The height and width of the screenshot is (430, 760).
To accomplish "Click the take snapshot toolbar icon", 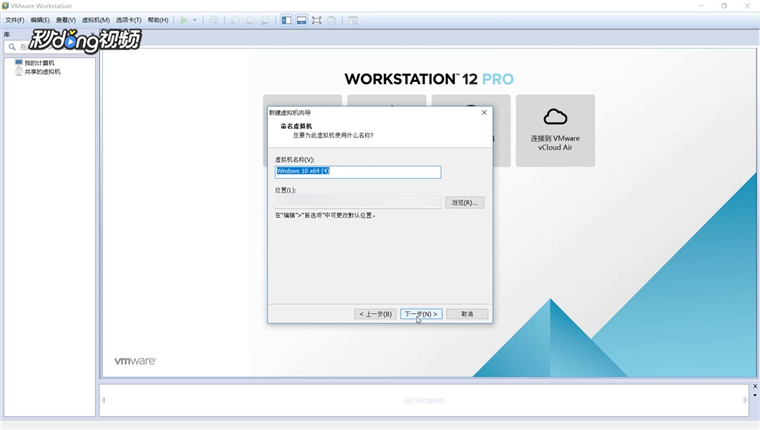I will point(235,20).
